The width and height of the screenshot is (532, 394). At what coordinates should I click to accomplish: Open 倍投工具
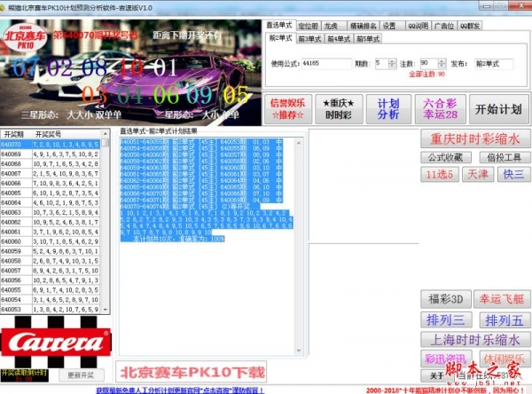coord(504,157)
